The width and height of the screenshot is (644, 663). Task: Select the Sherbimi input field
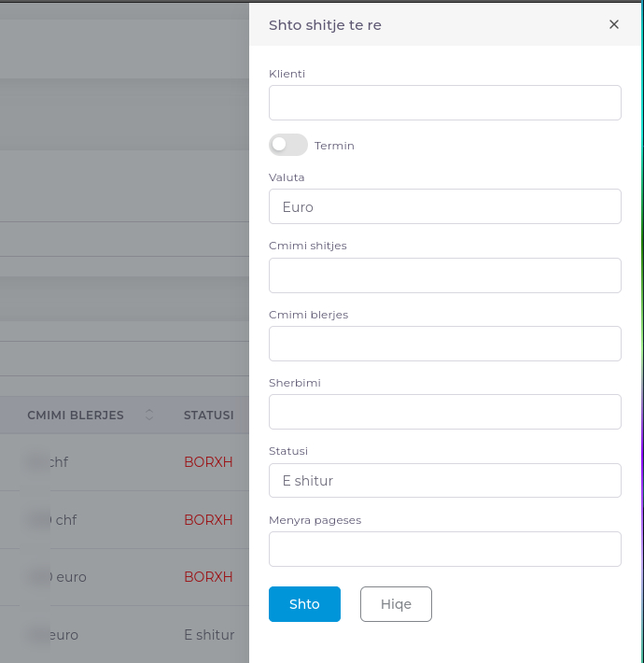445,412
